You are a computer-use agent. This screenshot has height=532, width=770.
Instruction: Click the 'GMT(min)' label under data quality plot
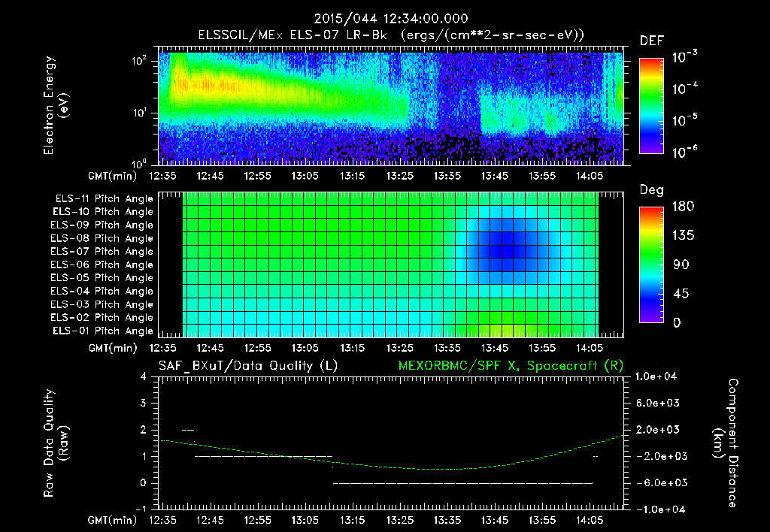pos(113,520)
